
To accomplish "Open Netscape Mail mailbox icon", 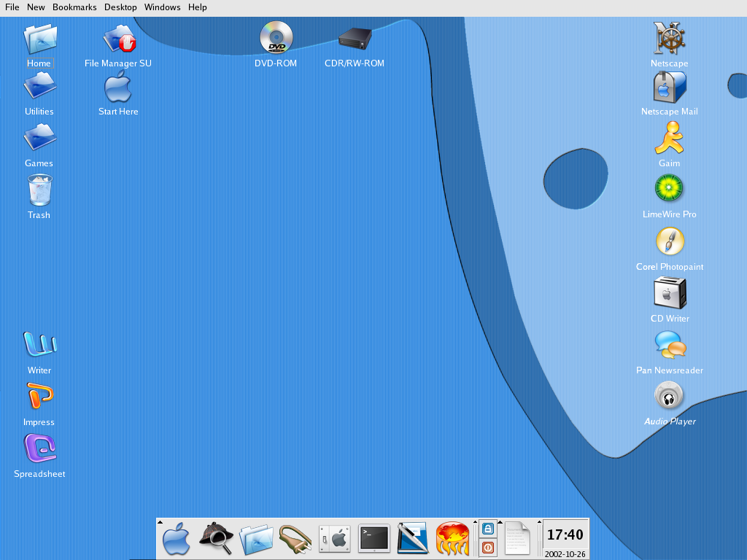I will coord(670,87).
